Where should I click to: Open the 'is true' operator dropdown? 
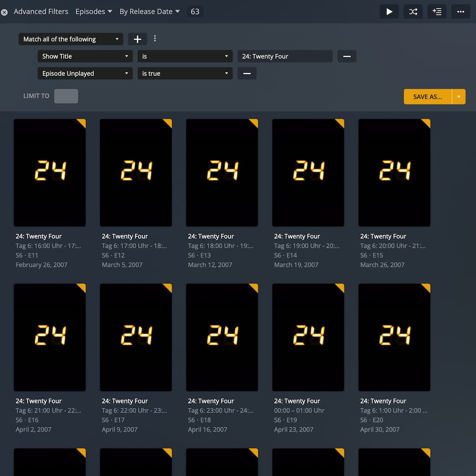click(185, 73)
